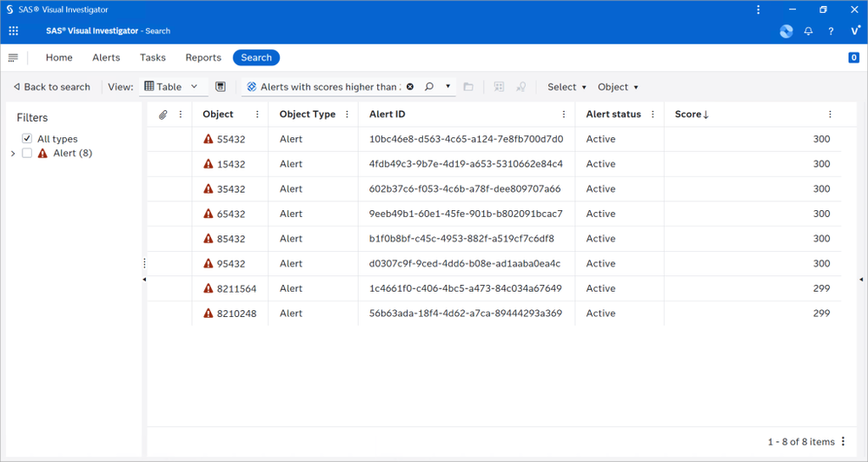Click the blue globe assistant icon

[786, 31]
